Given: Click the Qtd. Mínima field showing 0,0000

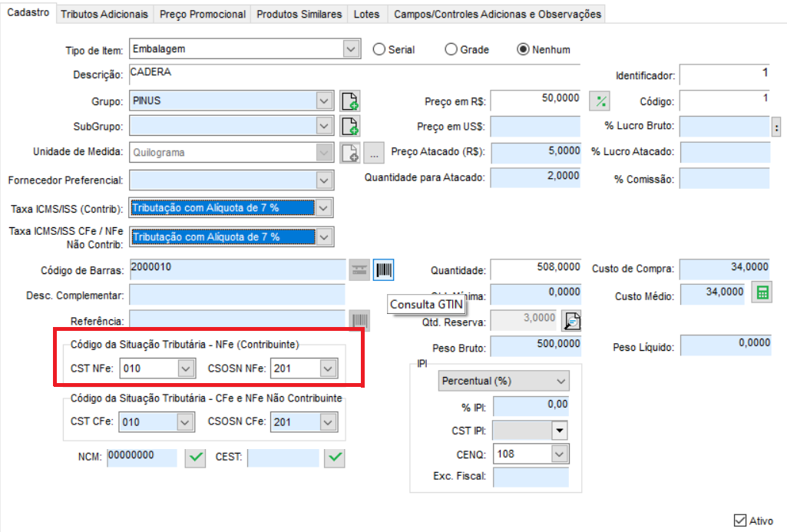Looking at the screenshot, I should [535, 294].
